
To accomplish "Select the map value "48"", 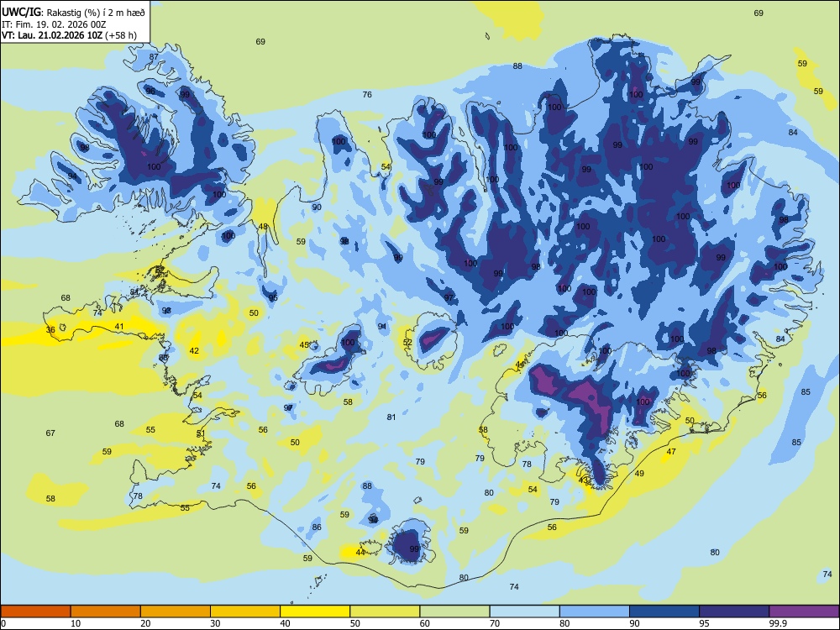I will pyautogui.click(x=263, y=227).
